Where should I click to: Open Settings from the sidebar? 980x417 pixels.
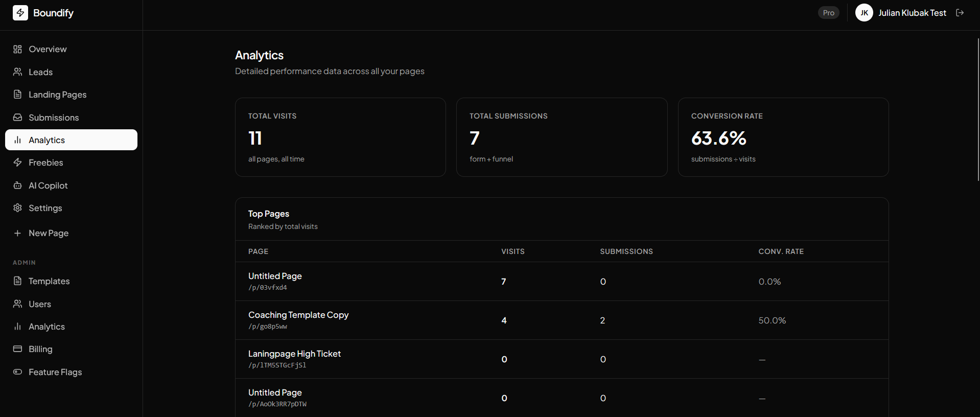[x=71, y=208]
